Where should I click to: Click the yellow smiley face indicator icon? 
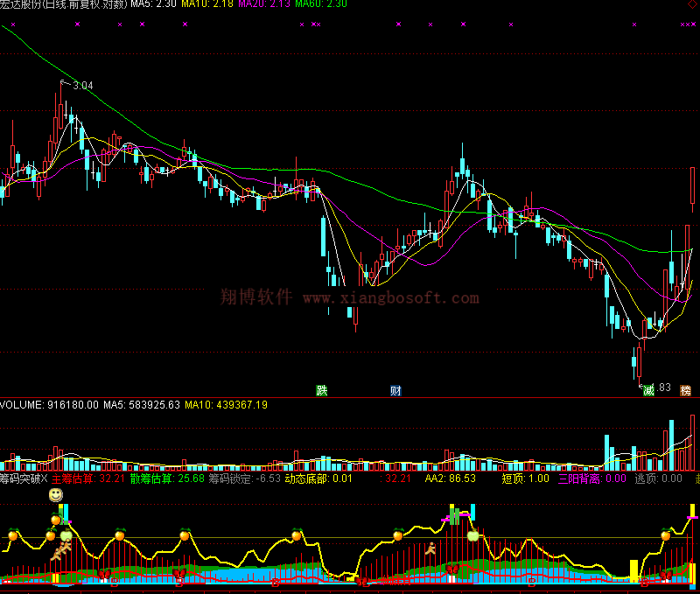[x=55, y=496]
